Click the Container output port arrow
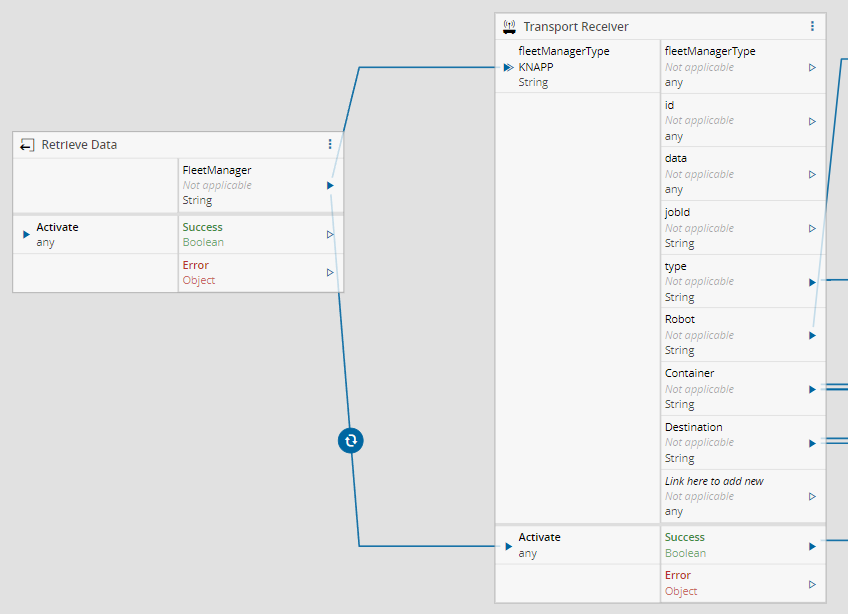Screen dimensions: 848x614 812,389
